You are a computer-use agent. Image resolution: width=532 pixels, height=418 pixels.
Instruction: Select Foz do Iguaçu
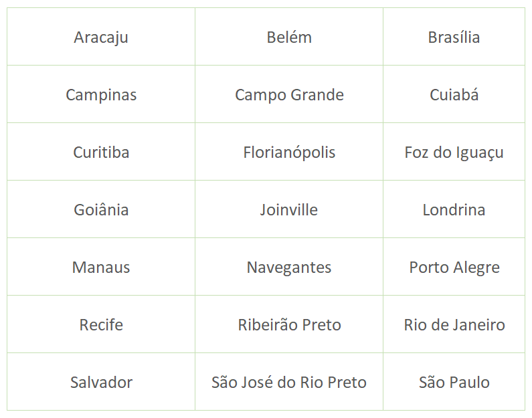click(454, 152)
